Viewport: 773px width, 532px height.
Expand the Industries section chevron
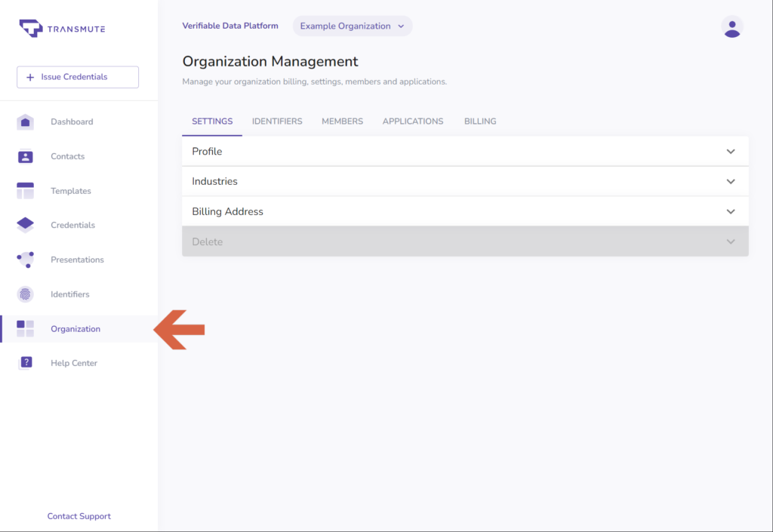(731, 181)
